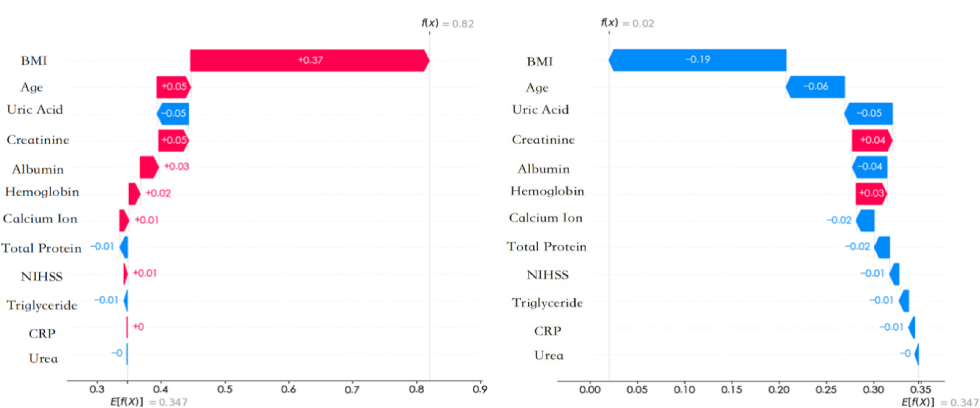Select the red Albumin +0.03 arrow bar

(x=148, y=167)
